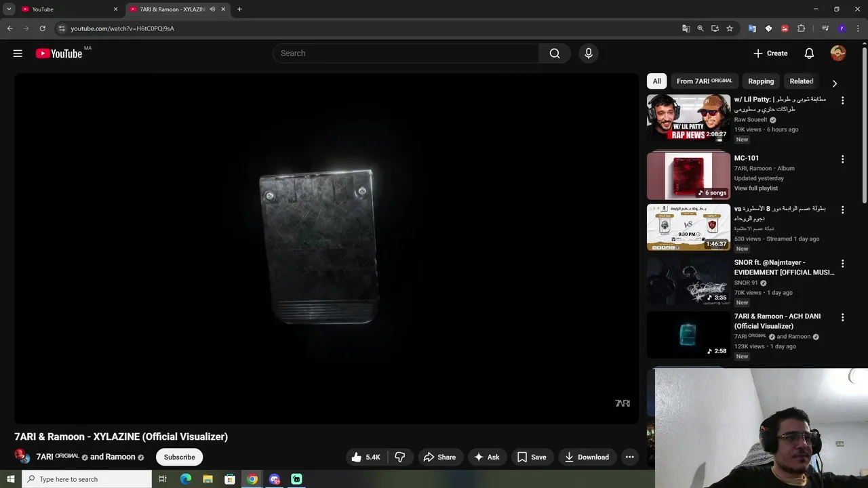Open the tab search dropdown arrow
This screenshot has width=868, height=488.
pyautogui.click(x=9, y=9)
